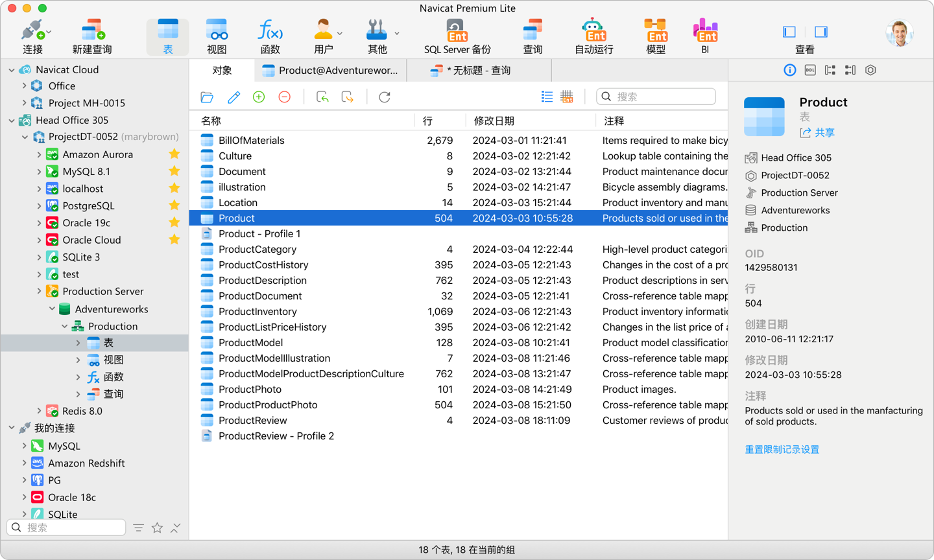Click the 重置限制记录设置 link
934x560 pixels.
coord(782,449)
